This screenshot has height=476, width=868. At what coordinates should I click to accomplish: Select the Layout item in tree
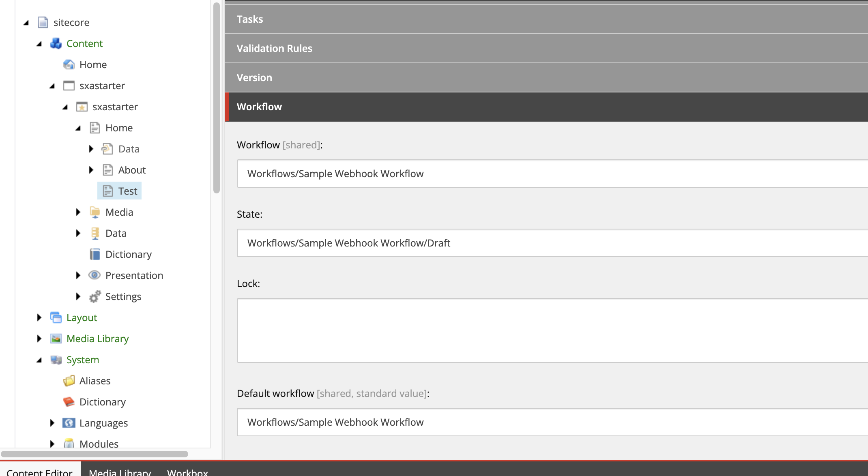82,317
